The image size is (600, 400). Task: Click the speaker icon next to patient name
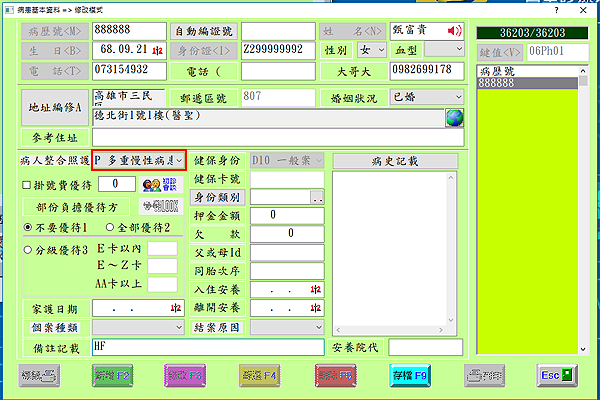457,30
